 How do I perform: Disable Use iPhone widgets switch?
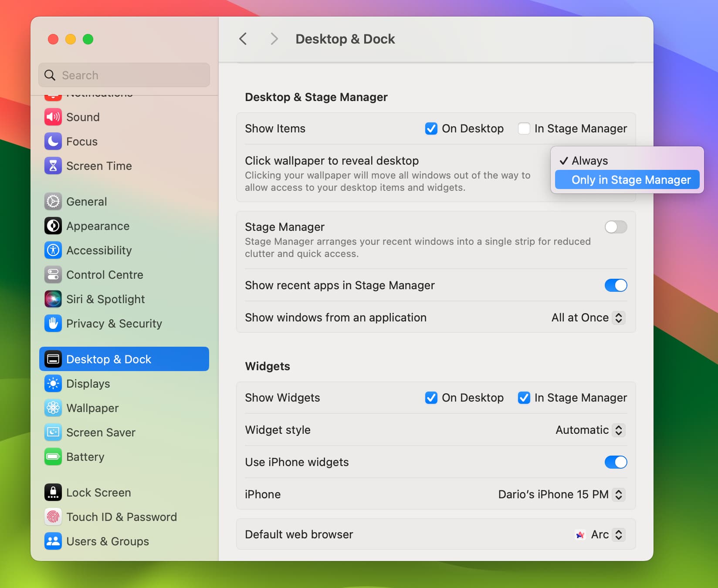click(616, 462)
